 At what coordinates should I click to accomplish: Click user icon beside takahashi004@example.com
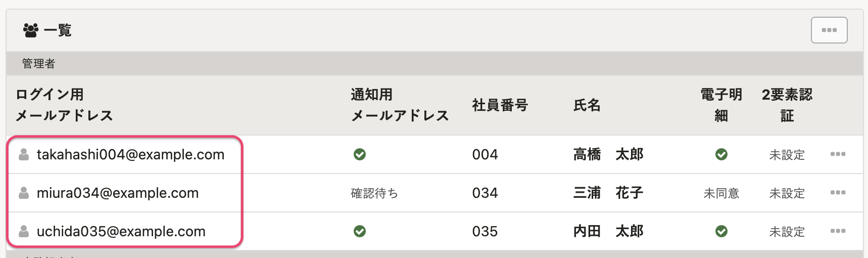(x=24, y=154)
